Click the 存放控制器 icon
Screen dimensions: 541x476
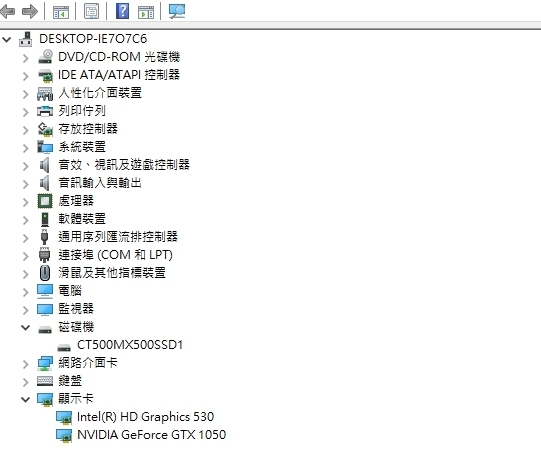tap(45, 129)
